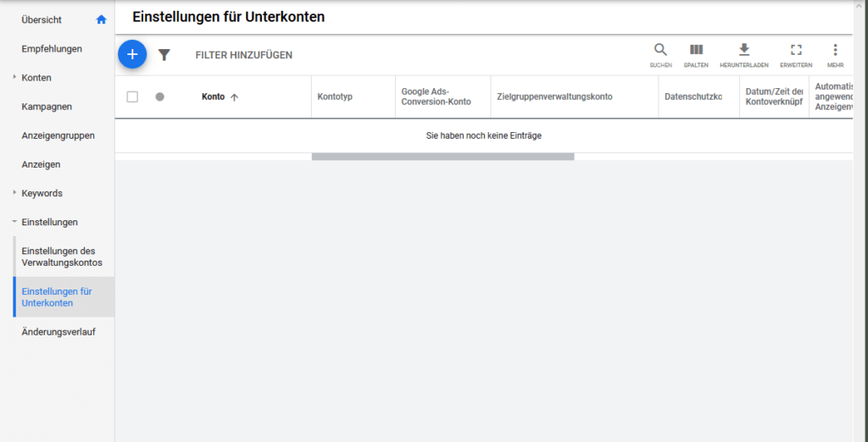Screen dimensions: 868x442
Task: Click the horizontal scrollbar under the table
Action: coord(442,157)
